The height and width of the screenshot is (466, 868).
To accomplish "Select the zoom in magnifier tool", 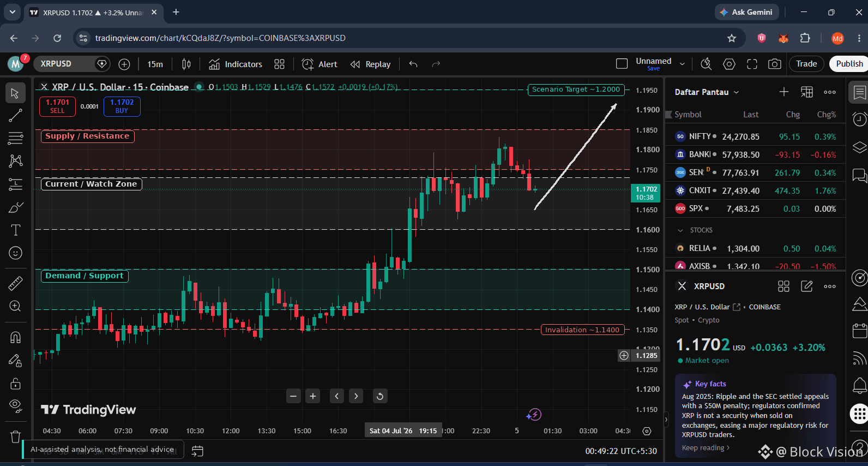I will (x=15, y=306).
